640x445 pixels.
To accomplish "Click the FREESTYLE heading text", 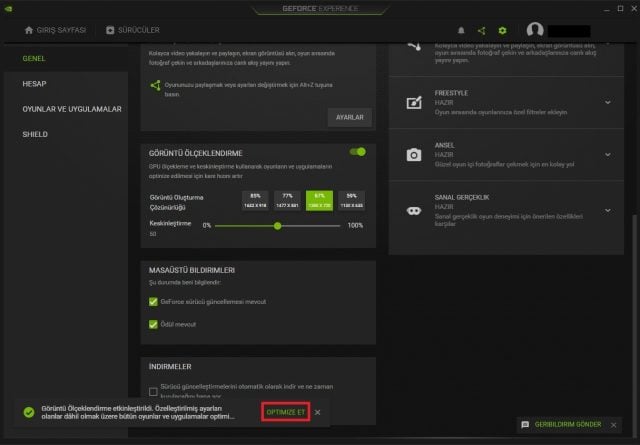I will 451,93.
